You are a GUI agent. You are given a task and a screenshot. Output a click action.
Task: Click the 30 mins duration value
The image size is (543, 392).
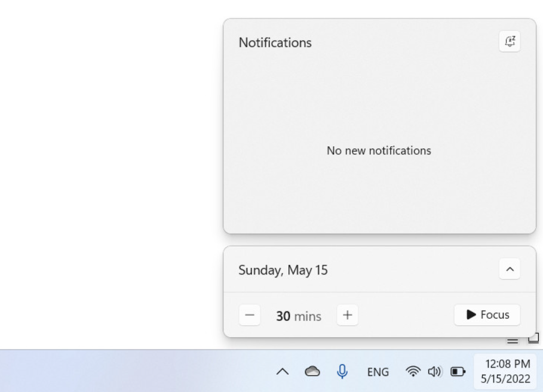pos(298,316)
